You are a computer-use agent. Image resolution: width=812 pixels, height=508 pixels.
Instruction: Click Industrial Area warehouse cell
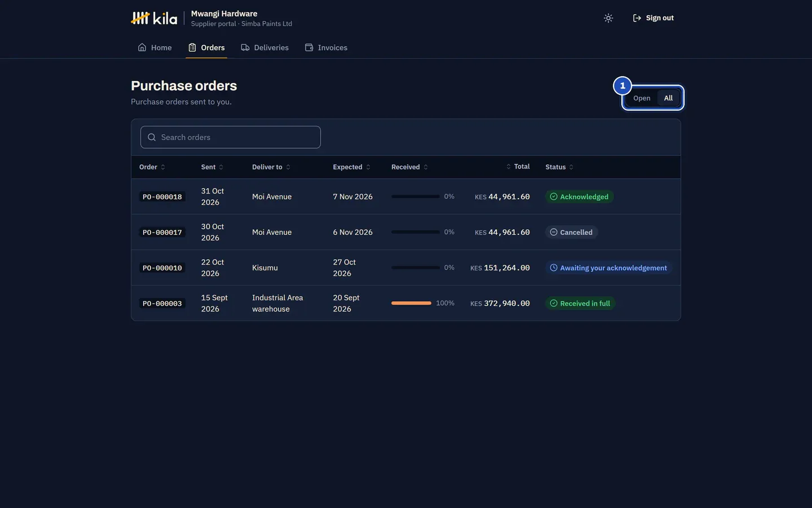coord(277,303)
